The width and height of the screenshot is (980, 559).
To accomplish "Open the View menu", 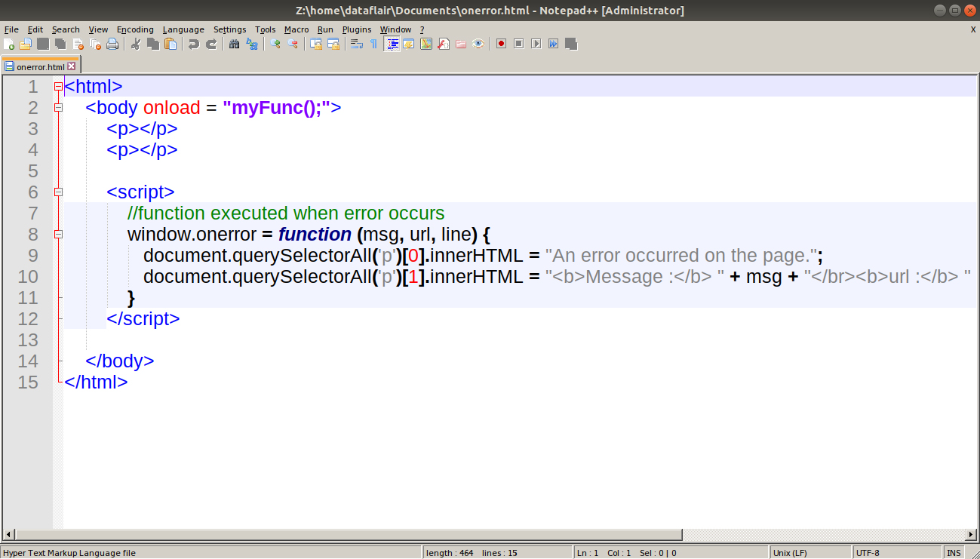I will click(98, 29).
